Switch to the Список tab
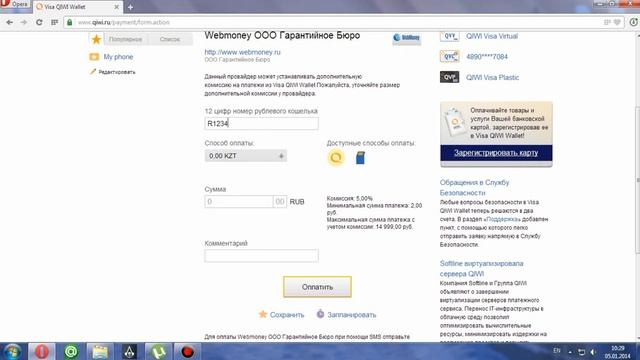This screenshot has width=640, height=360. [170, 39]
